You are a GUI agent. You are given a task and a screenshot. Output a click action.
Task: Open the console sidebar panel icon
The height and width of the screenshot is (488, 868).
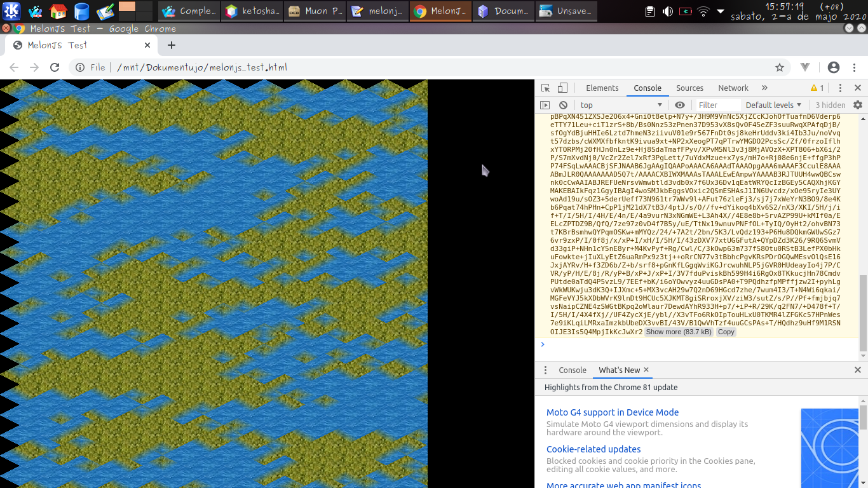click(x=545, y=104)
